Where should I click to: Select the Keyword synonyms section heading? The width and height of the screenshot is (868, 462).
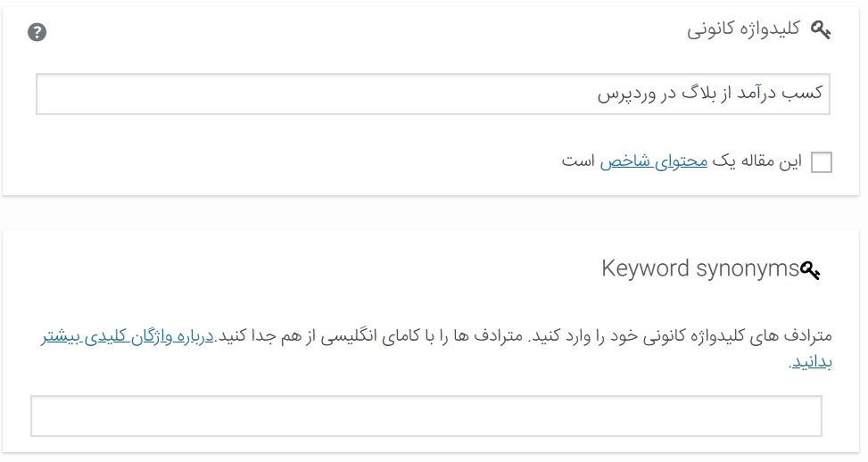(700, 268)
